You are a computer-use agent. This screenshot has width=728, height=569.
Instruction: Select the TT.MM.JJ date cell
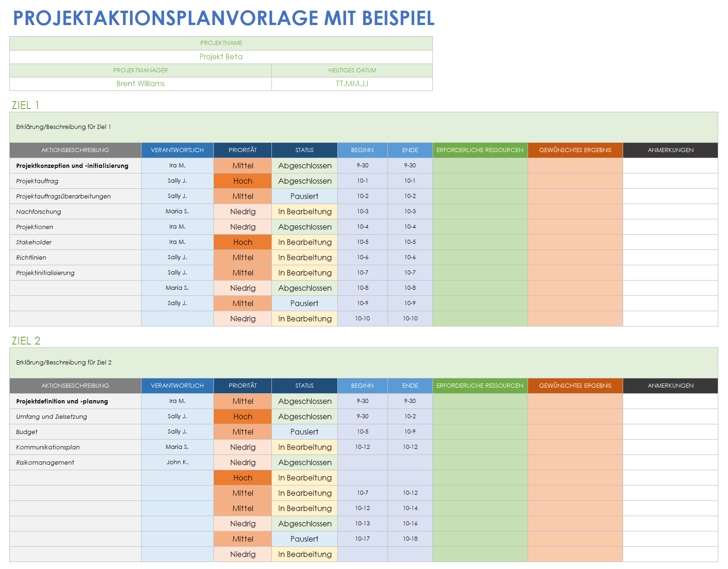(352, 83)
